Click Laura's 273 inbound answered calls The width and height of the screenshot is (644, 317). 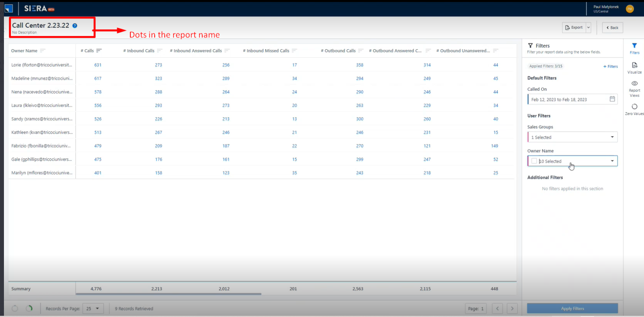[x=226, y=106]
